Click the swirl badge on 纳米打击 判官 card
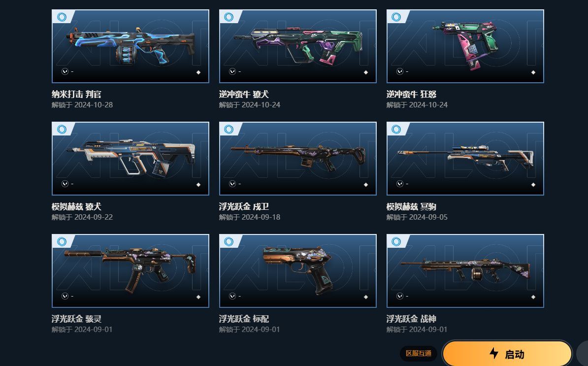This screenshot has height=366, width=588. point(62,17)
